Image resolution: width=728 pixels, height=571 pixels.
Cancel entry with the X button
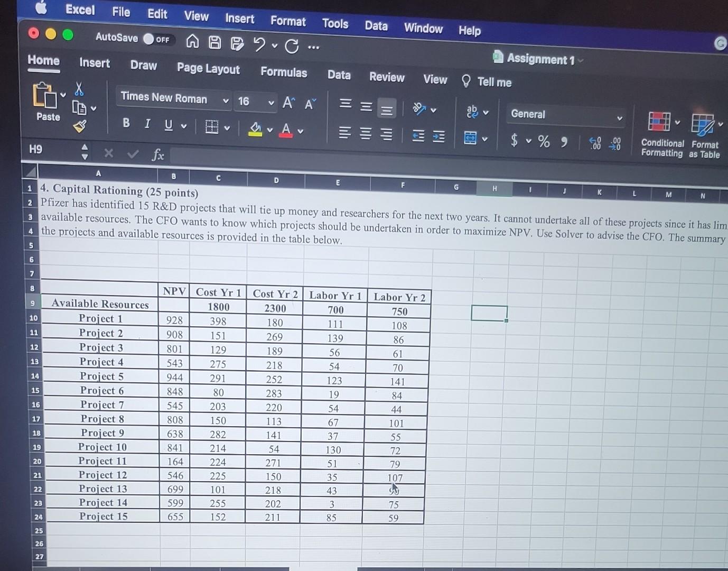click(x=108, y=153)
